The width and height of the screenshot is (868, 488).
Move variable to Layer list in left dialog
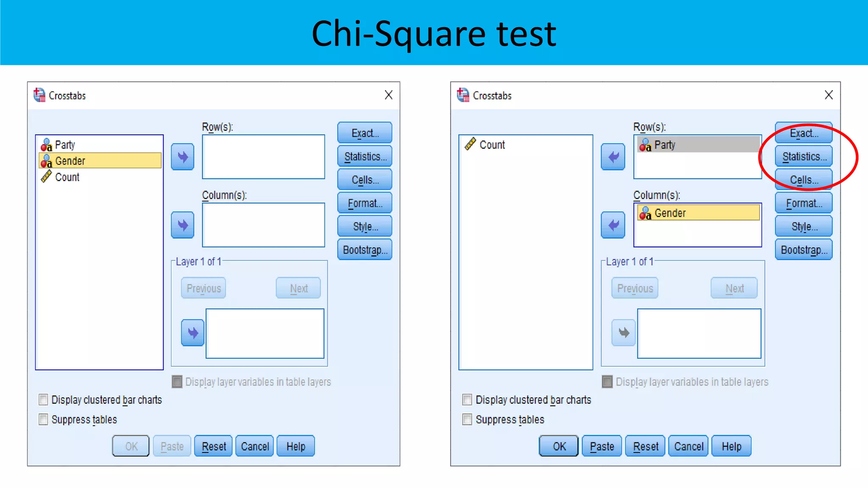pos(193,333)
